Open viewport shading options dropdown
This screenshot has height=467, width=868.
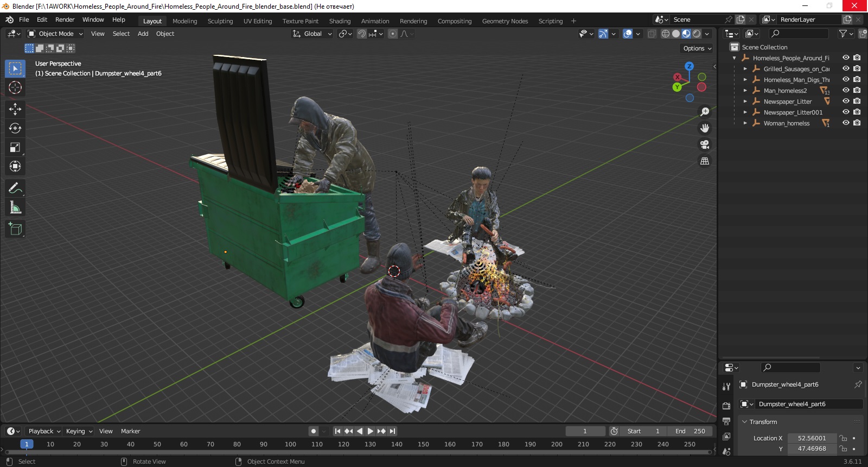click(707, 34)
